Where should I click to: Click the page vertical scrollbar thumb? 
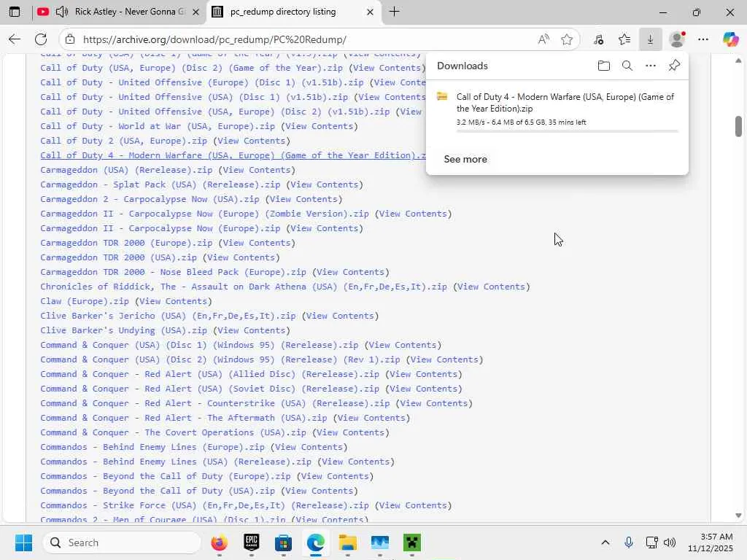[x=738, y=126]
